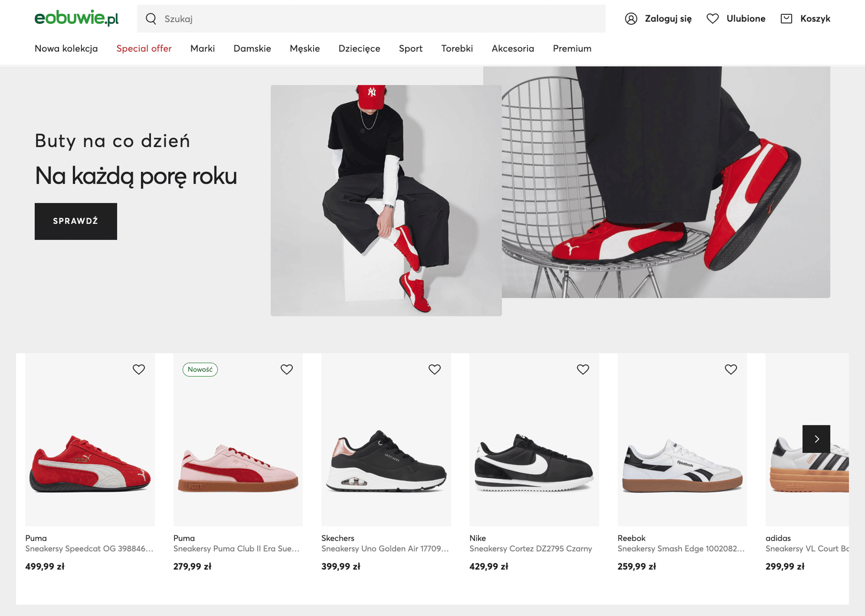Viewport: 865px width, 616px height.
Task: Click the Nowość badge on Puma Club
Action: [200, 369]
